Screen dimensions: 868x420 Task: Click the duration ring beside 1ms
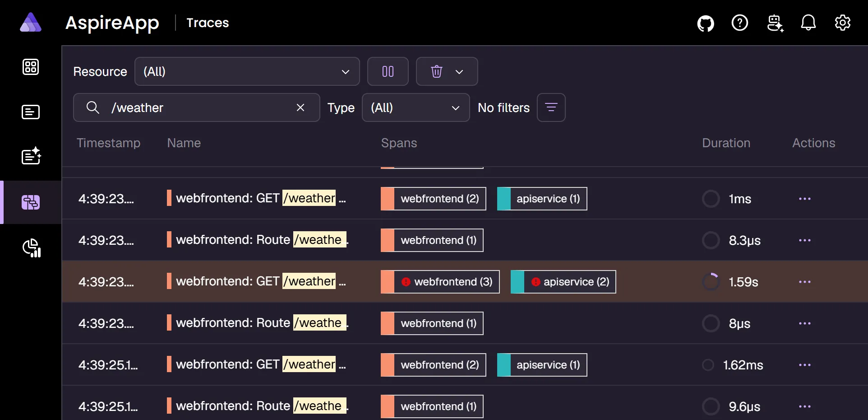(x=711, y=199)
